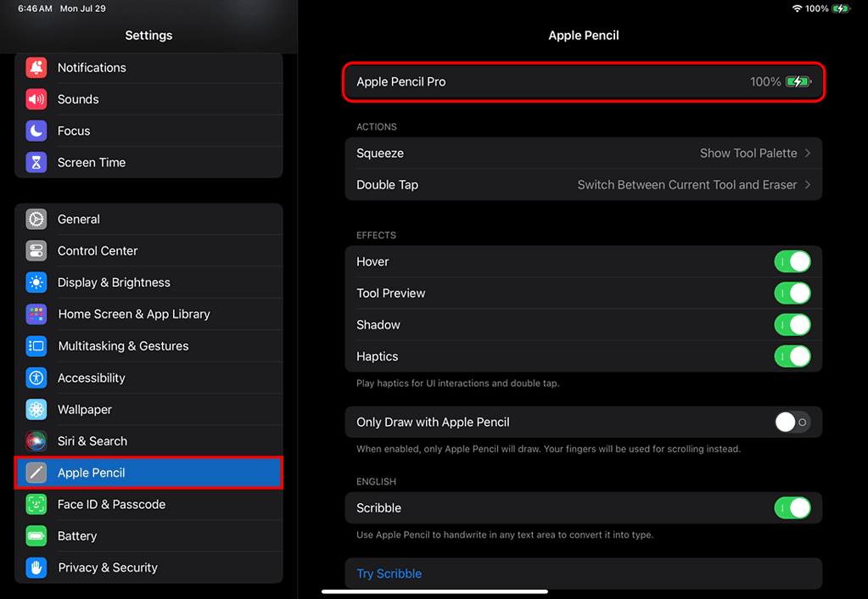Tap the General gear icon
Screen dimensions: 868x599
click(36, 219)
